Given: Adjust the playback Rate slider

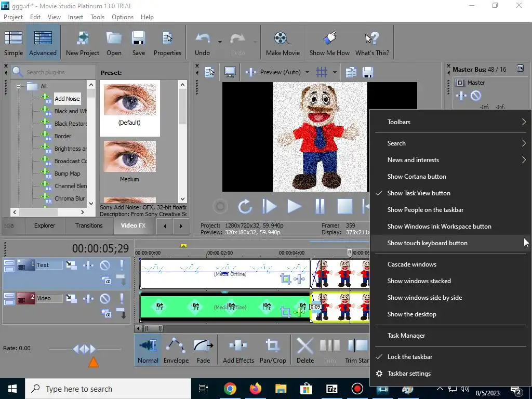Looking at the screenshot, I should (x=85, y=349).
